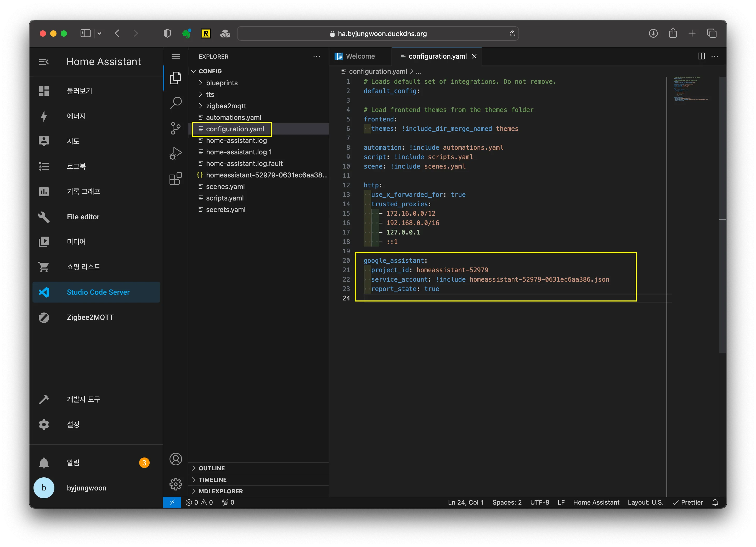Viewport: 756px width, 547px height.
Task: Change language mode Home Assistant
Action: [596, 502]
